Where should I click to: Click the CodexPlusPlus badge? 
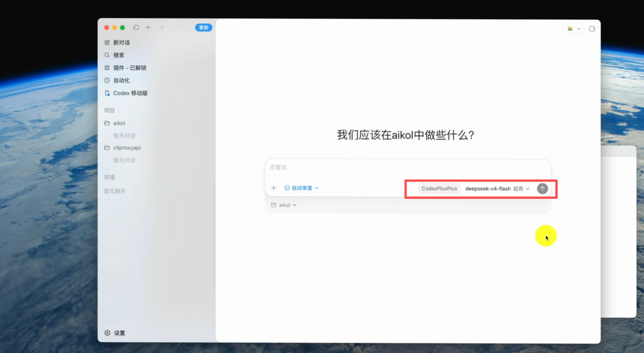tap(439, 189)
